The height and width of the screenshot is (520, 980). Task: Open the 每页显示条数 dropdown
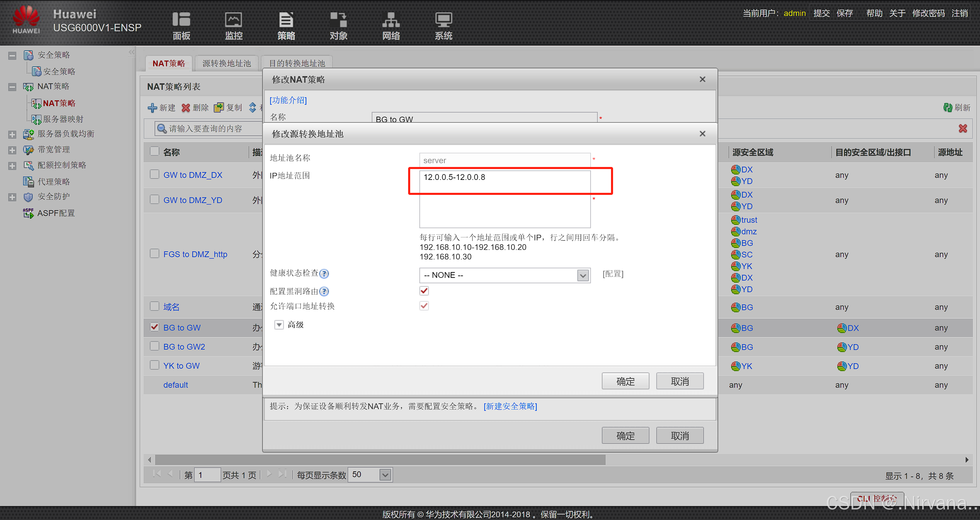point(385,475)
